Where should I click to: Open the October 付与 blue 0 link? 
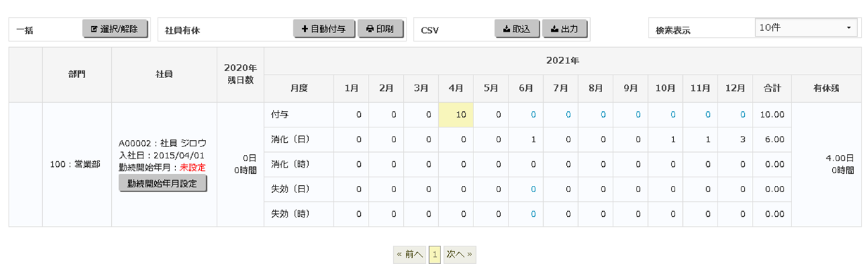point(673,115)
